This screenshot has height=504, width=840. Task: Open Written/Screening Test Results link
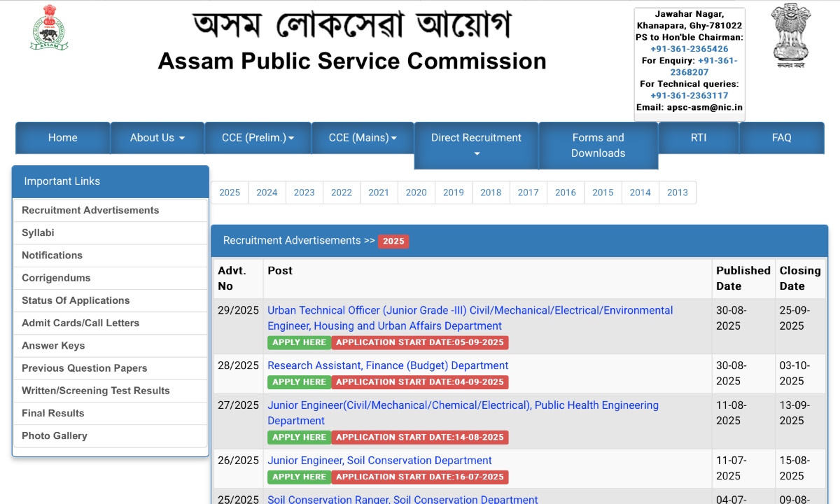(x=111, y=391)
